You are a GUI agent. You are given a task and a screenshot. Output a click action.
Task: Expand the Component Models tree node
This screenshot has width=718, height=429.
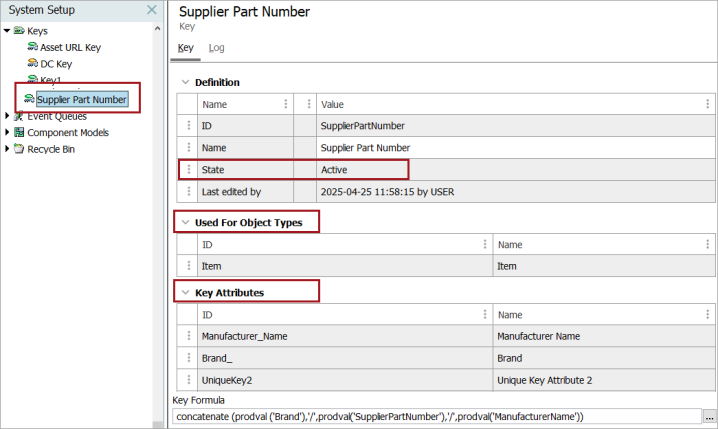[7, 132]
